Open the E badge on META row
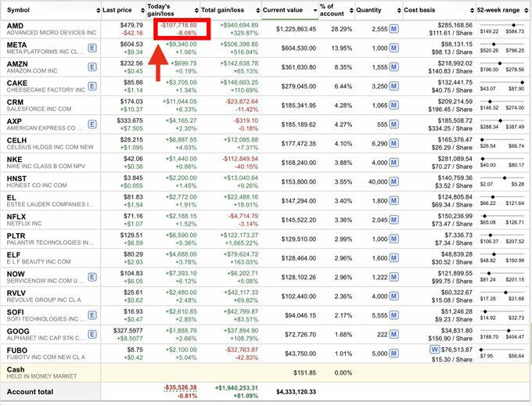This screenshot has height=406, width=532. [x=92, y=48]
